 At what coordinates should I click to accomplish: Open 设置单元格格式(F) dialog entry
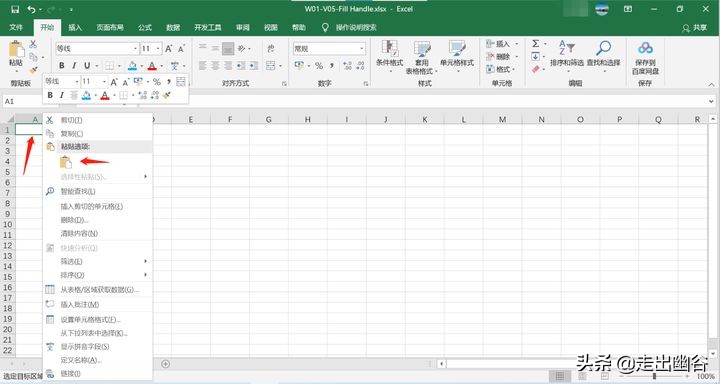coord(98,319)
